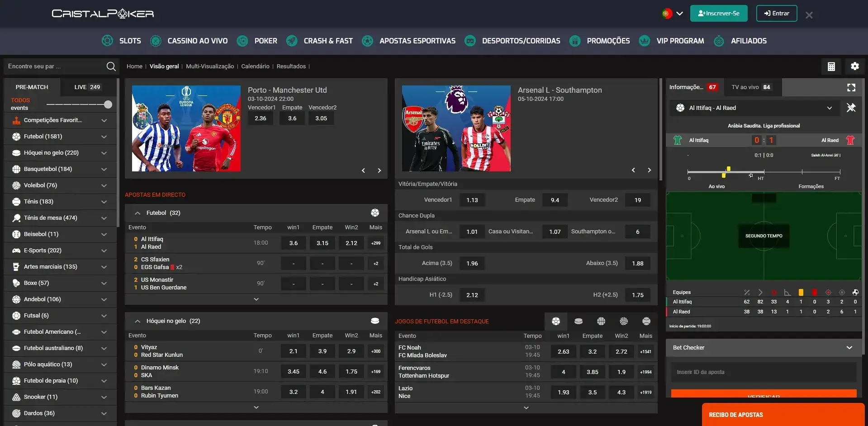Open the search magnifier in the sidebar
The image size is (868, 426).
click(111, 66)
